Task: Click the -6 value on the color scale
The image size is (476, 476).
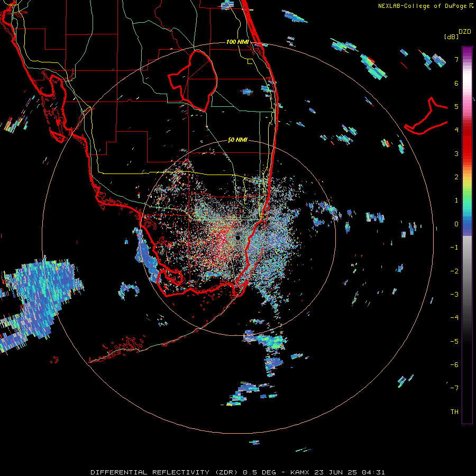Action: (x=454, y=365)
